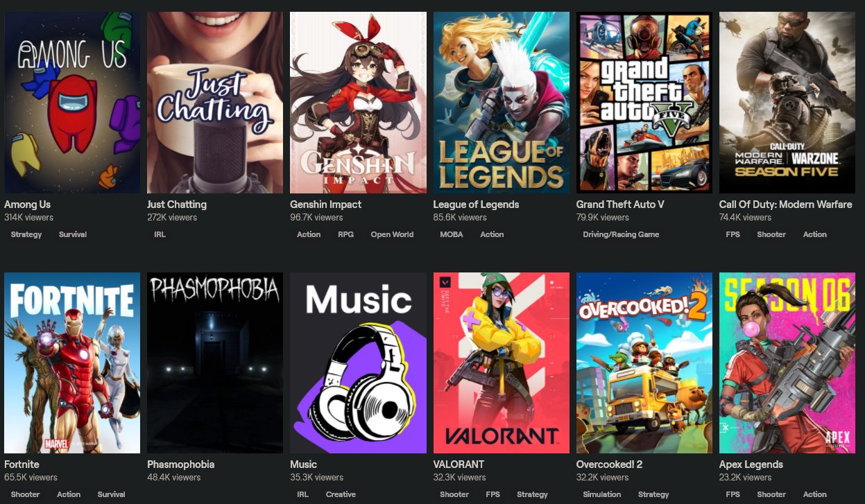The height and width of the screenshot is (504, 865).
Task: Open the Grand Theft Auto V cover
Action: coord(644,103)
